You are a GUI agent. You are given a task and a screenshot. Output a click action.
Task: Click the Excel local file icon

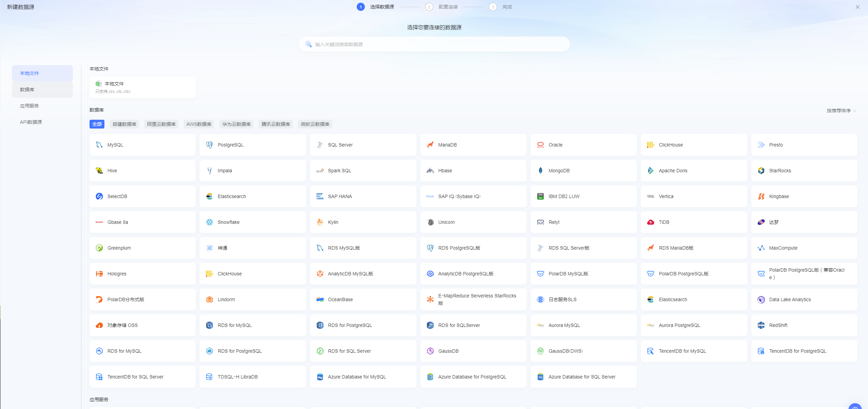tap(99, 84)
